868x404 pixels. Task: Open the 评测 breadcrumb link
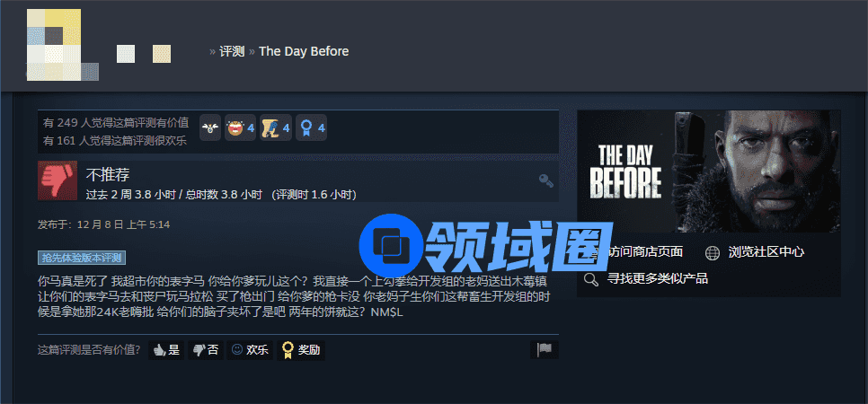[232, 51]
